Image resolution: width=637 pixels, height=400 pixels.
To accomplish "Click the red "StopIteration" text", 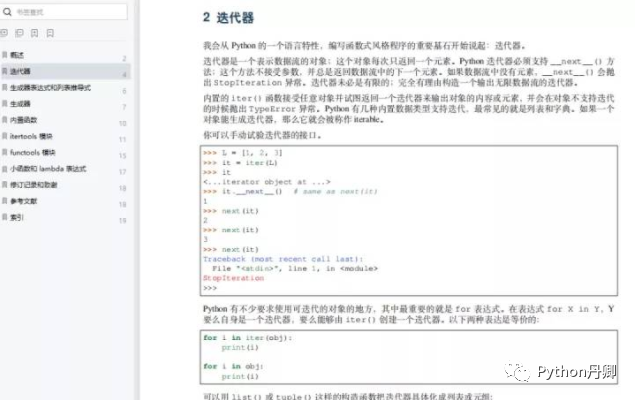I will (x=234, y=278).
